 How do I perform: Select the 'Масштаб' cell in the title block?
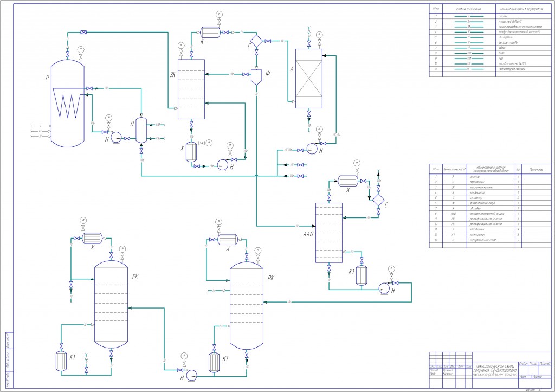[x=545, y=364]
